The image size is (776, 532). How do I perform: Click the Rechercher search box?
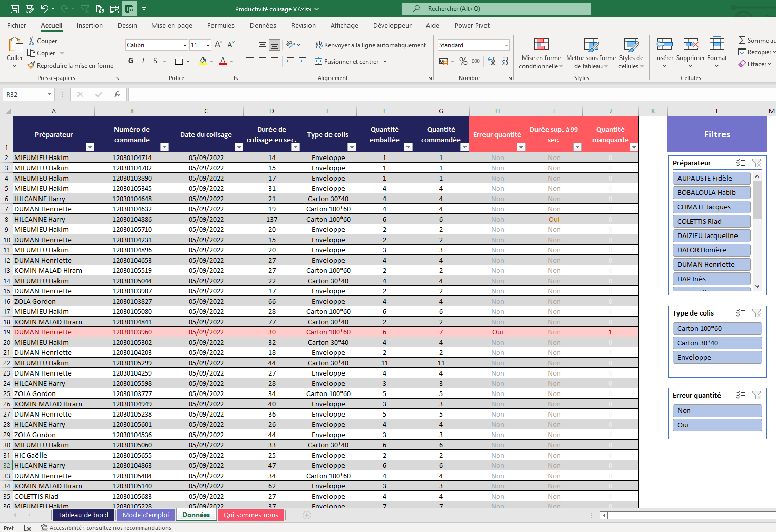coord(496,9)
